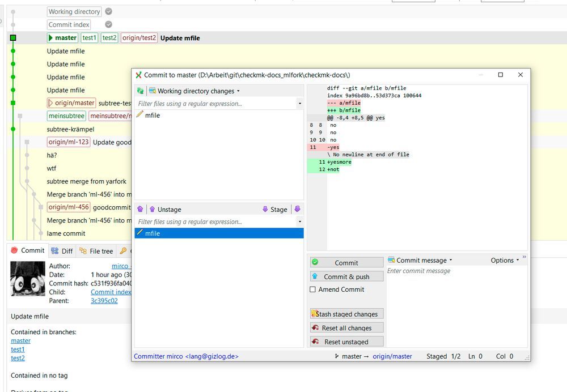Screen dimensions: 567x392
Task: Click the gray checkmark beside Working directory
Action: pos(109,11)
